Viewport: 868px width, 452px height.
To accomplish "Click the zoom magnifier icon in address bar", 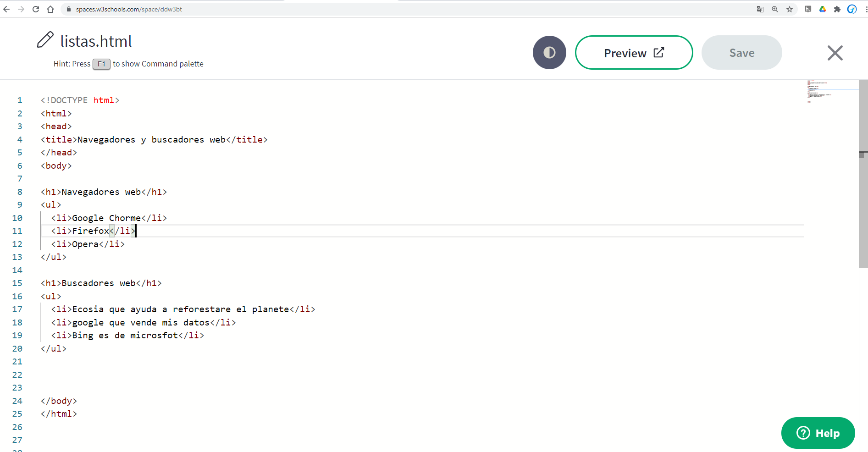I will point(775,9).
